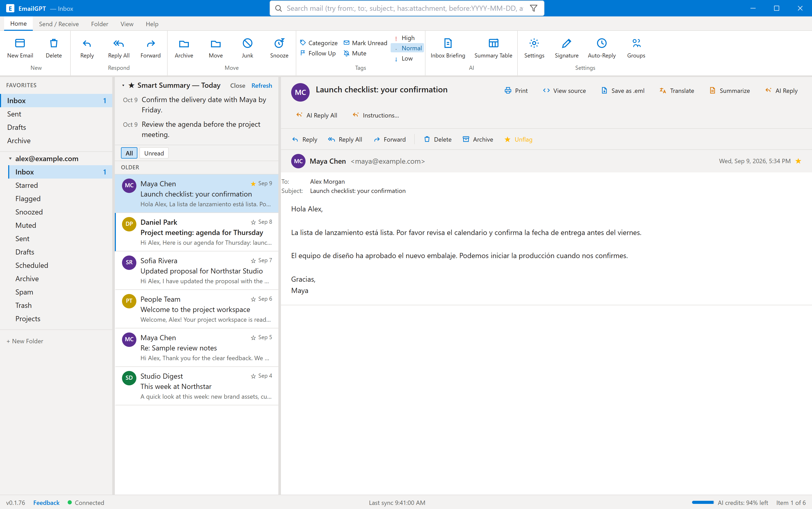Open the Move folder tool
This screenshot has width=812, height=509.
pyautogui.click(x=216, y=48)
